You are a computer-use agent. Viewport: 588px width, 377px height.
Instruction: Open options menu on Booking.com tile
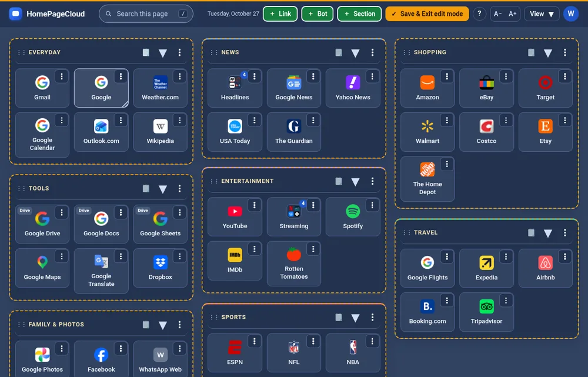click(447, 301)
